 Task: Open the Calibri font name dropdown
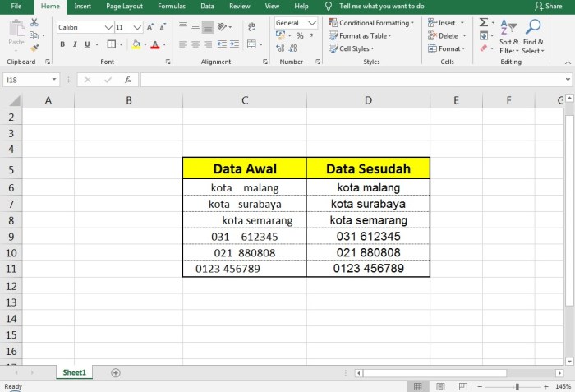click(x=109, y=27)
